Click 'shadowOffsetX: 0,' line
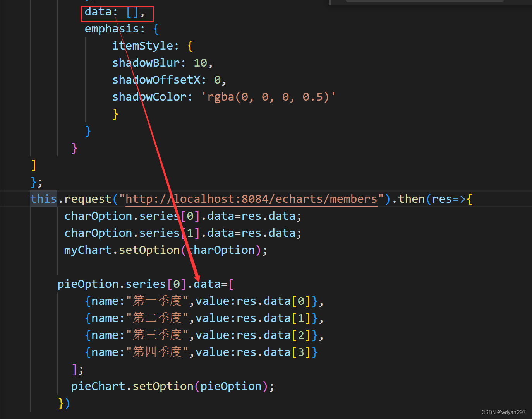Image resolution: width=532 pixels, height=419 pixels. (169, 80)
